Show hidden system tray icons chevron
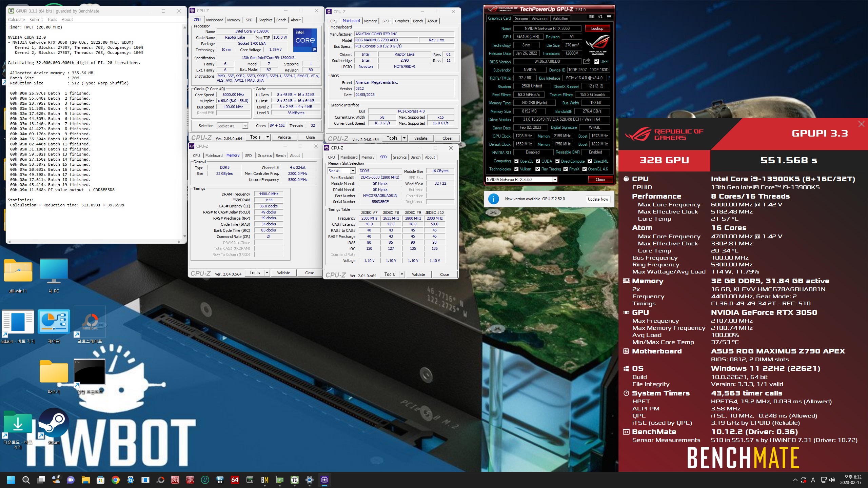Screen dimensions: 868x488 pyautogui.click(x=795, y=480)
